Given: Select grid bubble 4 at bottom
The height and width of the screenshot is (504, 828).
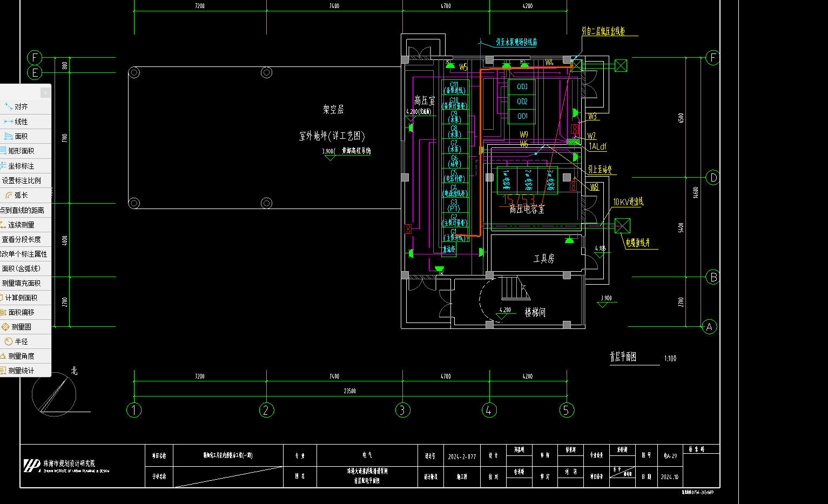Looking at the screenshot, I should [489, 410].
